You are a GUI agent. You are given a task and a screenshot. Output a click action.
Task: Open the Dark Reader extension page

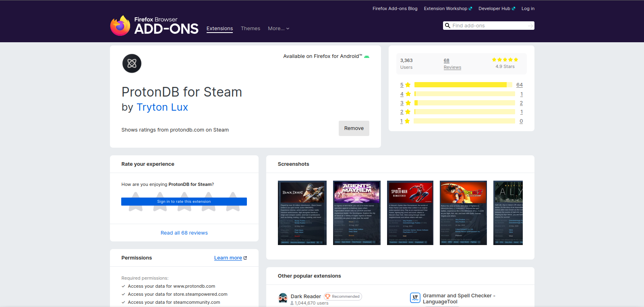(x=306, y=297)
